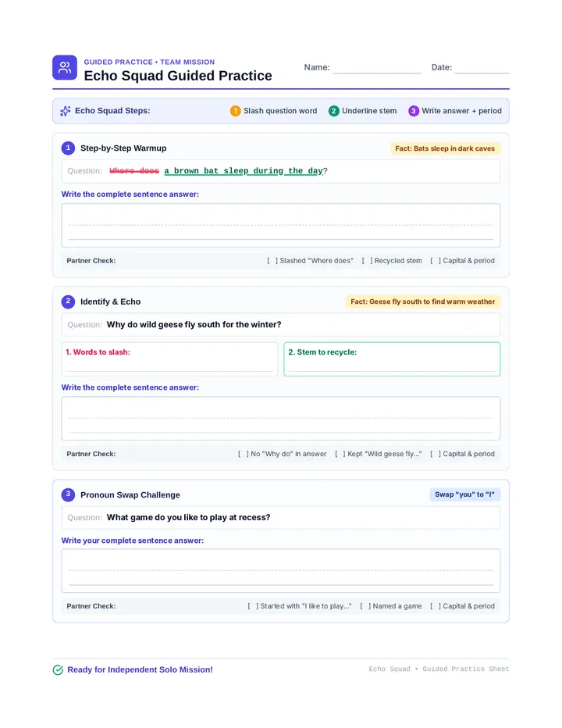562x728 pixels.
Task: Check the Recycled stem box
Action: point(367,261)
